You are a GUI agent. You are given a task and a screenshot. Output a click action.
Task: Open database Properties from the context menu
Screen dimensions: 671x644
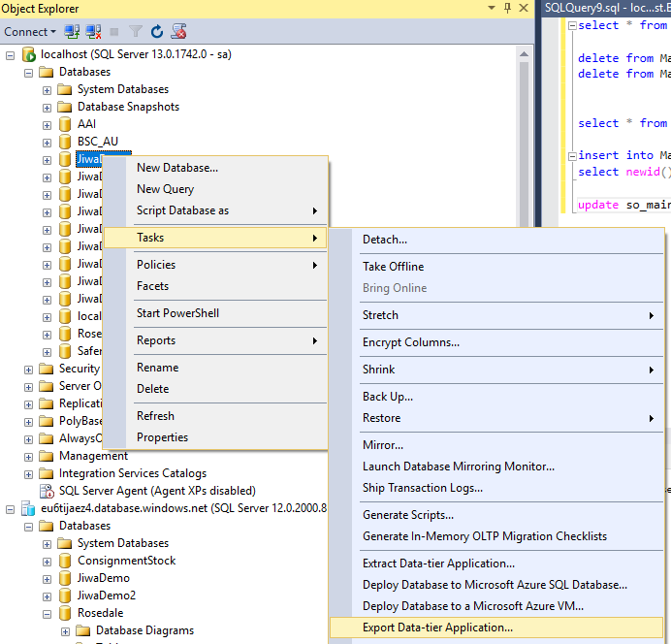(215, 437)
